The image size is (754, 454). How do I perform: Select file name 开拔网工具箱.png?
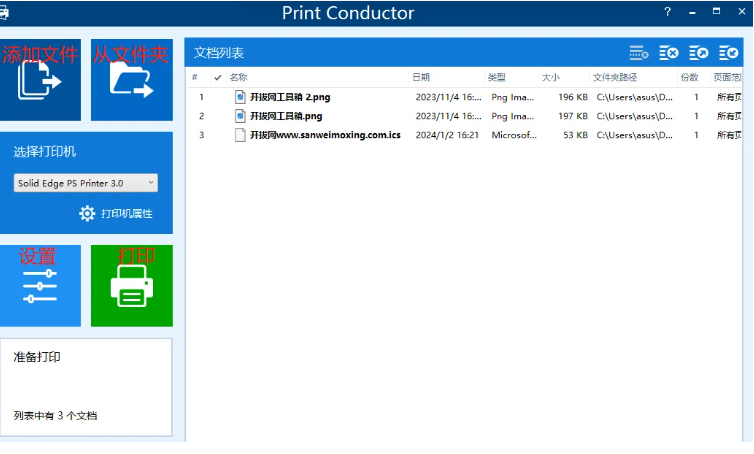(286, 116)
